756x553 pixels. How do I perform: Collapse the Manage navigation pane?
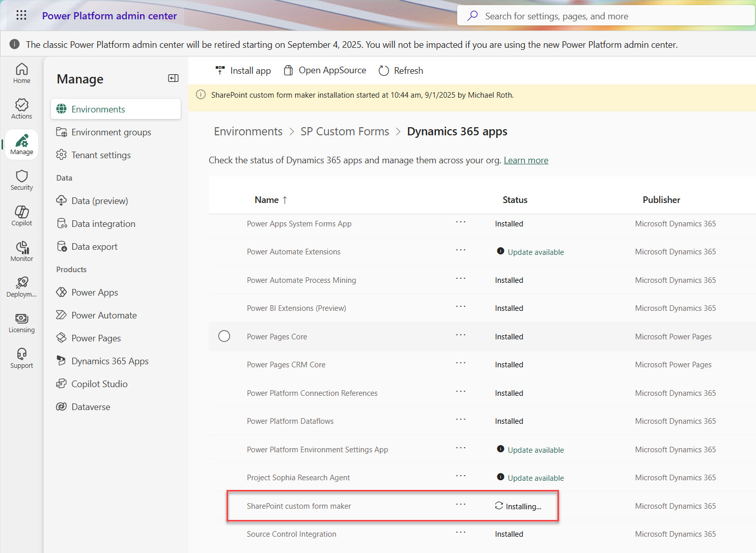tap(173, 78)
